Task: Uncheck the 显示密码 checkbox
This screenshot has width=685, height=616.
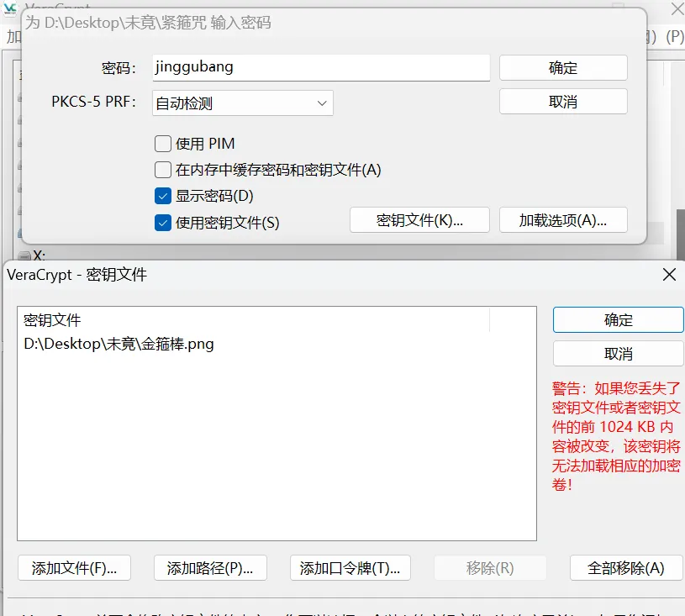Action: tap(163, 196)
